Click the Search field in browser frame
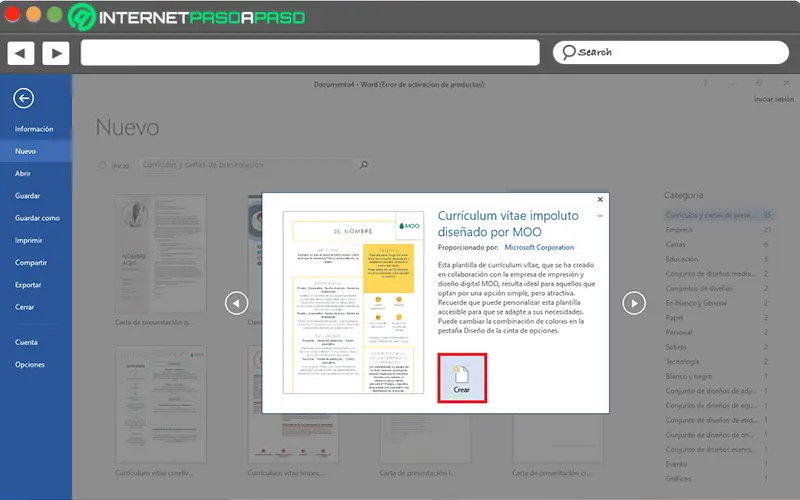The image size is (800, 500). pos(671,53)
